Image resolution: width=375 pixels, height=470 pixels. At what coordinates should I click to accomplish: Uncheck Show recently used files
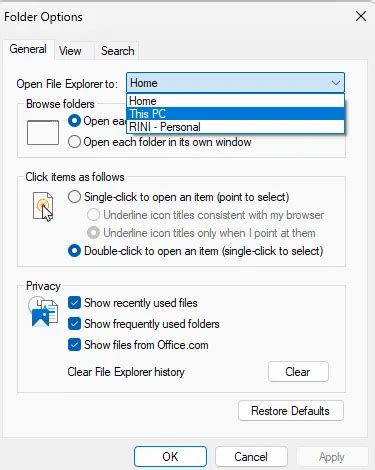[x=74, y=303]
